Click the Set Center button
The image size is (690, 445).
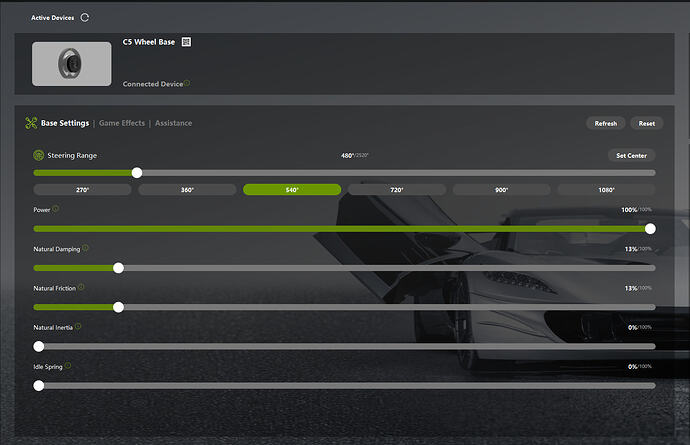631,155
